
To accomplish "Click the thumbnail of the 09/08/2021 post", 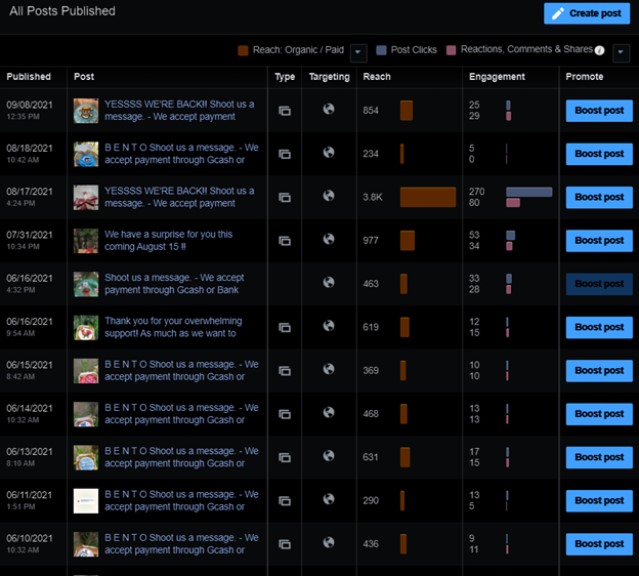I will click(x=86, y=110).
